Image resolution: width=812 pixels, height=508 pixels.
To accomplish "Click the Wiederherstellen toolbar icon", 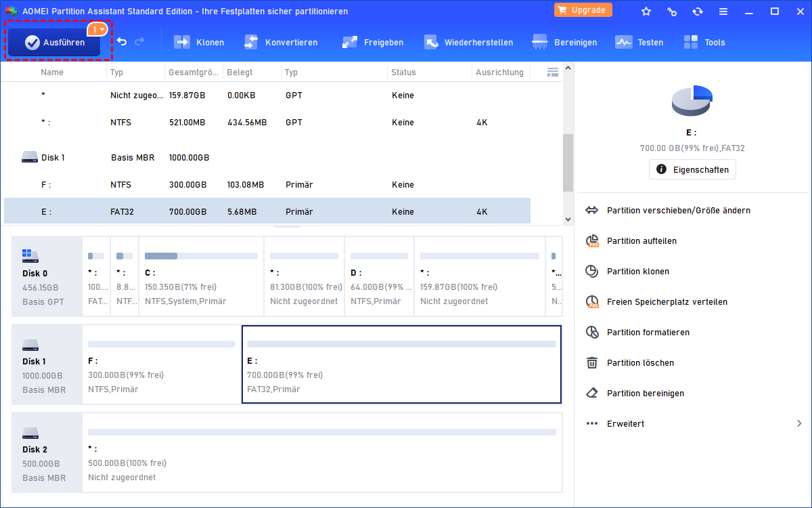I will [431, 42].
